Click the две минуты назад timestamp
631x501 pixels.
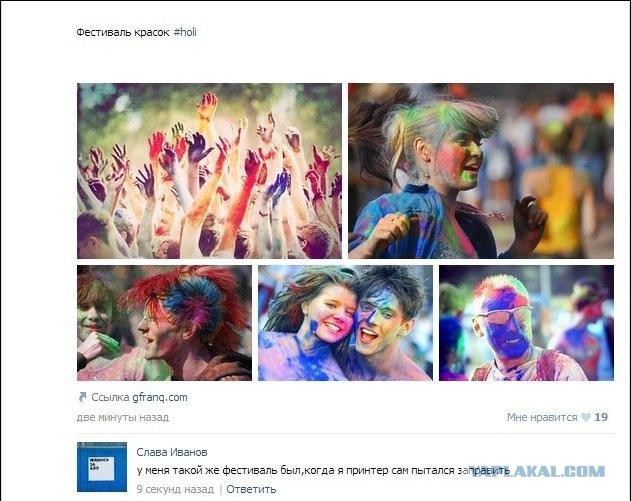[x=123, y=417]
